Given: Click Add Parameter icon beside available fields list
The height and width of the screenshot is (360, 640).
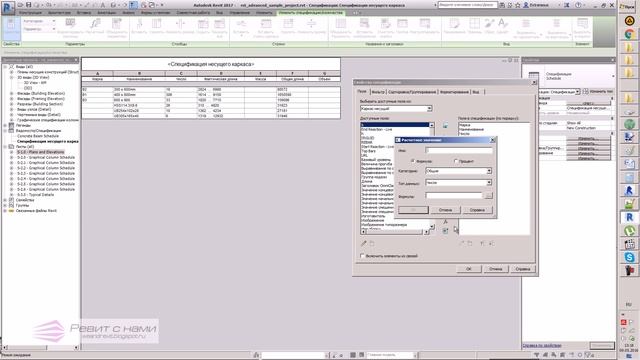Looking at the screenshot, I should coord(445,125).
